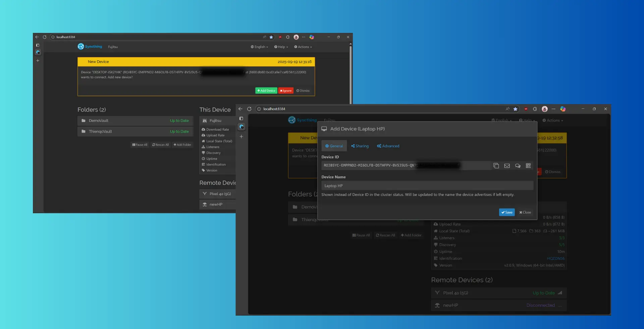Screen dimensions: 644x329
Task: Open the Actions dropdown in back window
Action: coord(303,47)
